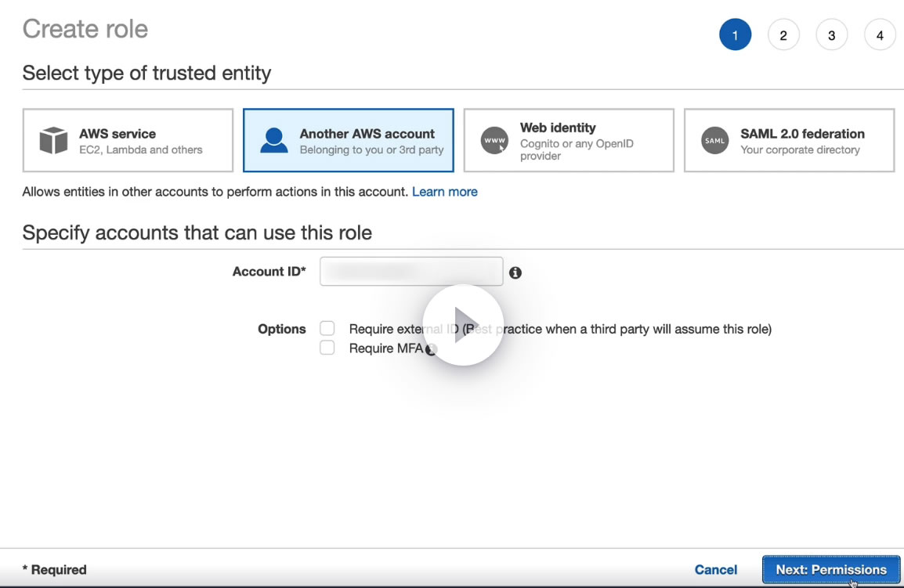This screenshot has width=904, height=588.
Task: Cancel the role creation
Action: 716,570
